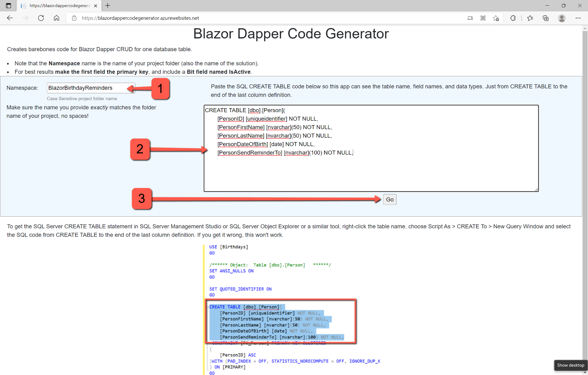Open the browser profile avatar

[x=562, y=18]
